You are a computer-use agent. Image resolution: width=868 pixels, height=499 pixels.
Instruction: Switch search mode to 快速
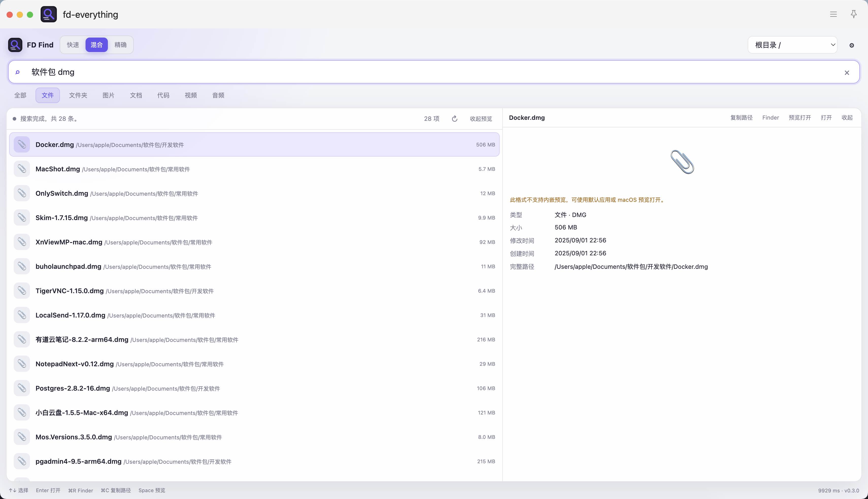(73, 45)
